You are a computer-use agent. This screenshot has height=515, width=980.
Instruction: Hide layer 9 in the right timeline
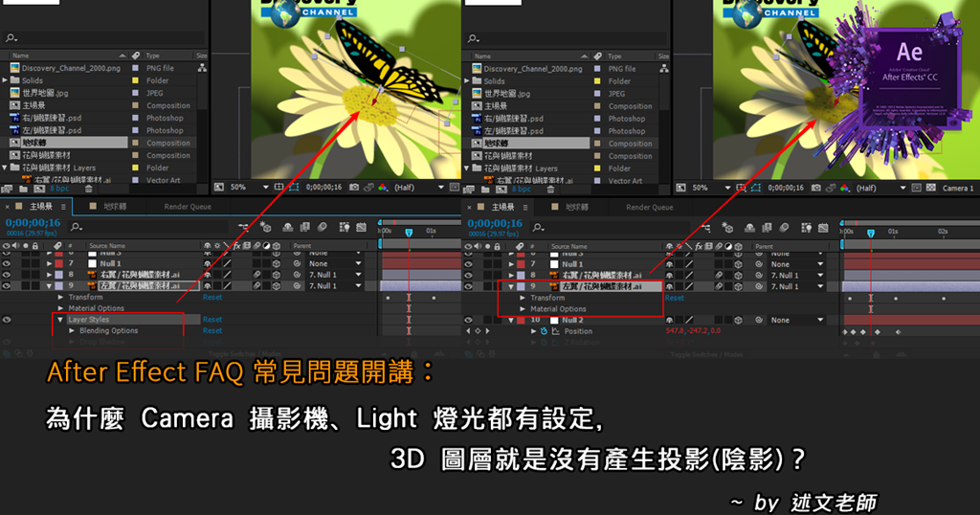point(468,286)
